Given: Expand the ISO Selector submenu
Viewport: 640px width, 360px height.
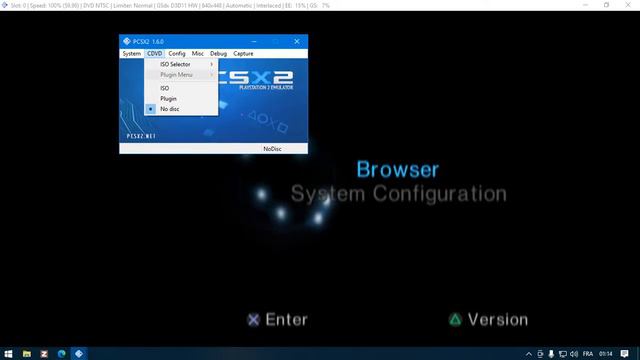Looking at the screenshot, I should coord(181,64).
